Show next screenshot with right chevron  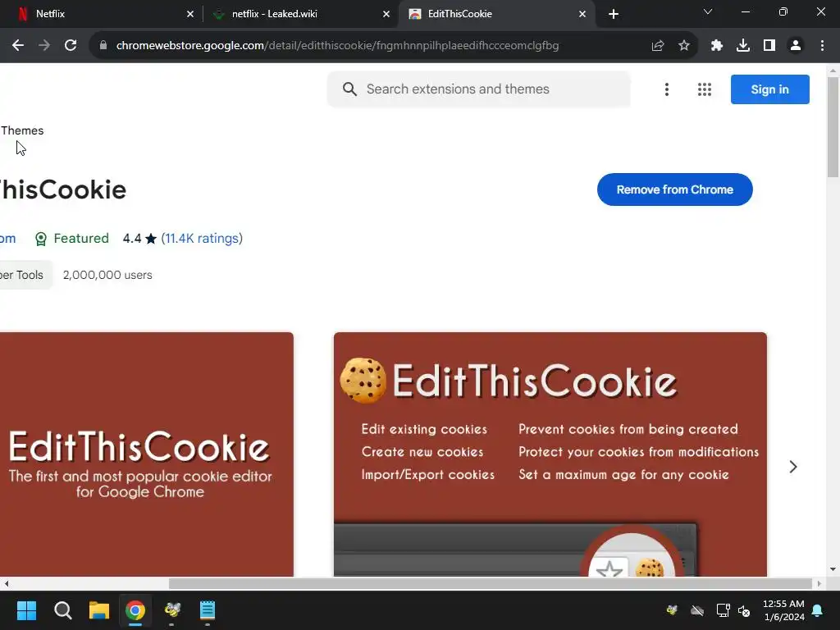coord(793,467)
